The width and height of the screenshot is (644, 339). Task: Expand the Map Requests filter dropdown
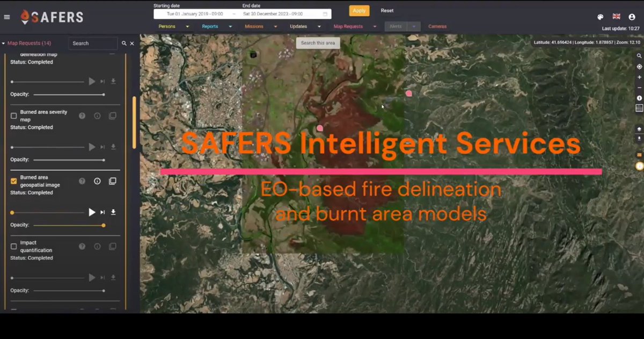(375, 26)
